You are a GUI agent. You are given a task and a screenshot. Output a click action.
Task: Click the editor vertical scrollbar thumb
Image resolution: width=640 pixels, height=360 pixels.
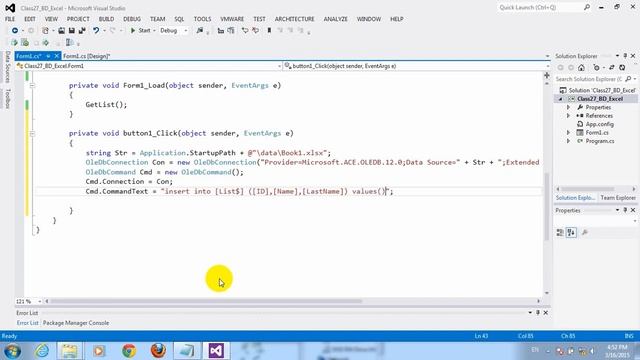(x=547, y=207)
